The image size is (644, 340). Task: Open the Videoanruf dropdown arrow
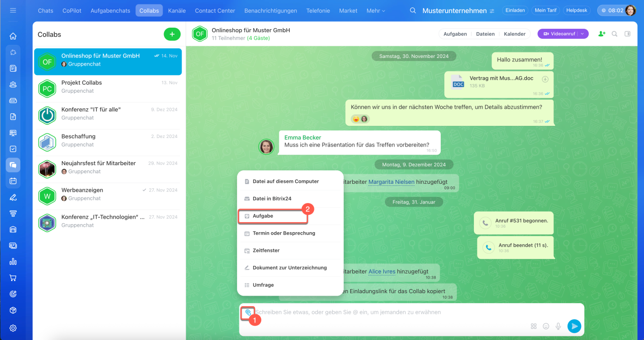pos(583,34)
